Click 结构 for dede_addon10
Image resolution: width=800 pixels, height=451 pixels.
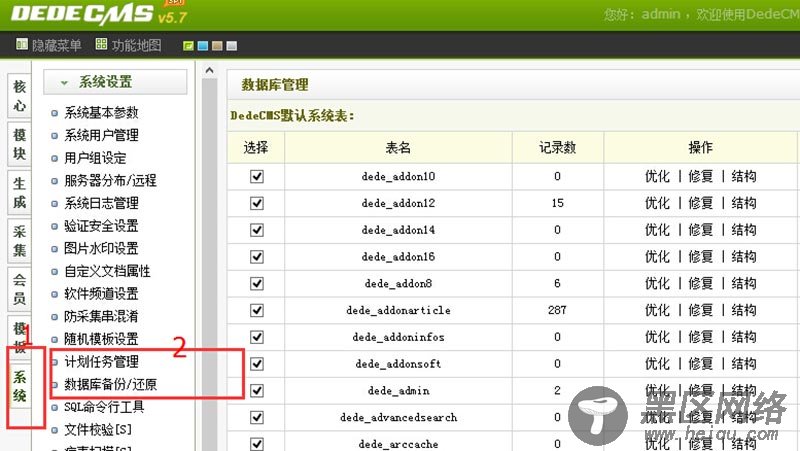[x=744, y=177]
